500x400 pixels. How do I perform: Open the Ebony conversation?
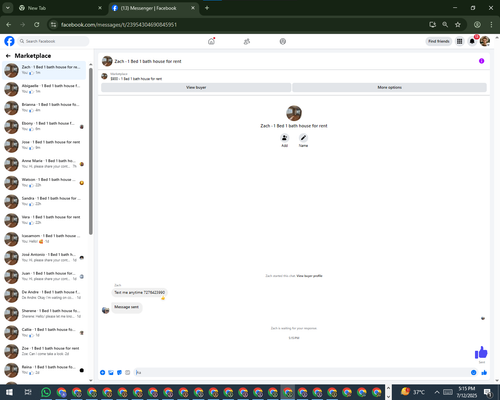pyautogui.click(x=44, y=126)
